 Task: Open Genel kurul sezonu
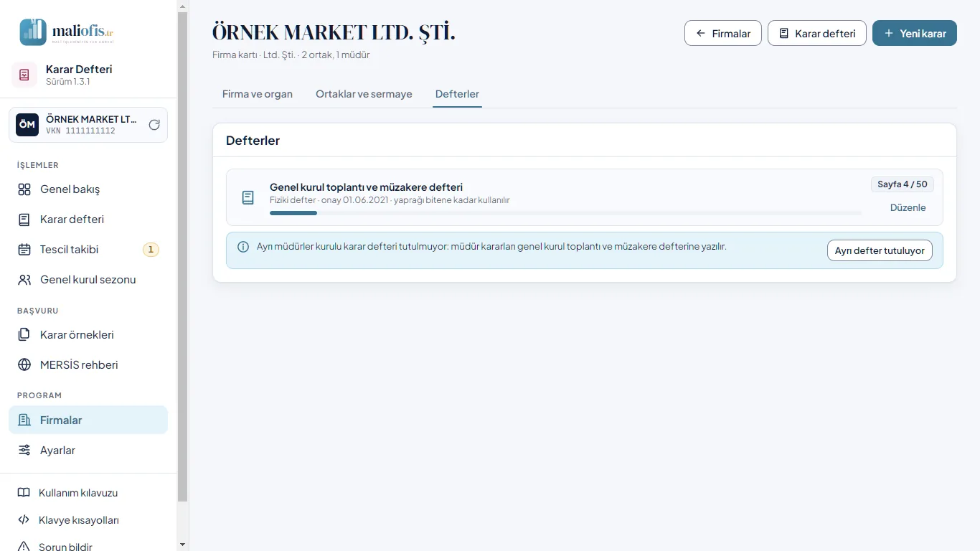tap(88, 280)
